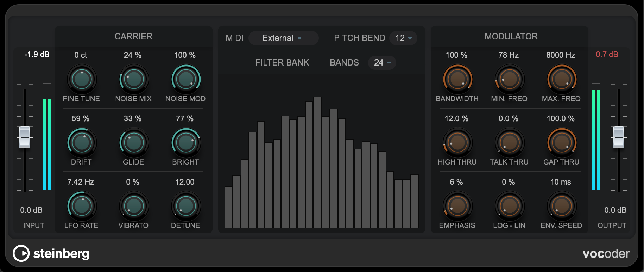The height and width of the screenshot is (272, 644).
Task: Click the ENV. SPEED knob
Action: 562,206
